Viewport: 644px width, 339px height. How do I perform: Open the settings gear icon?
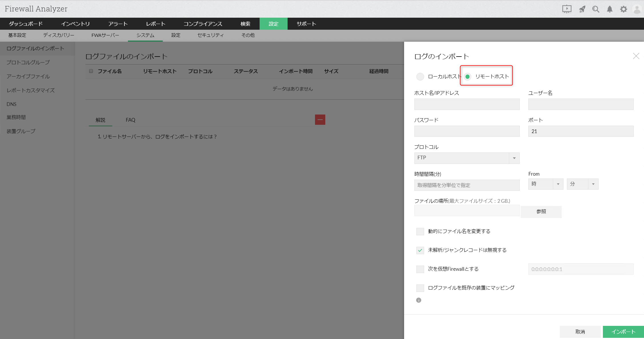pos(623,9)
